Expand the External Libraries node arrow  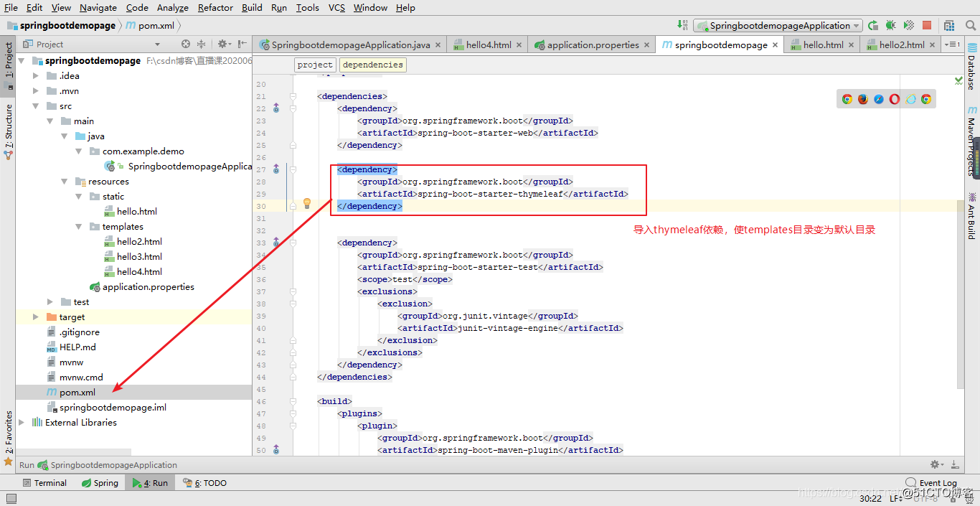22,422
